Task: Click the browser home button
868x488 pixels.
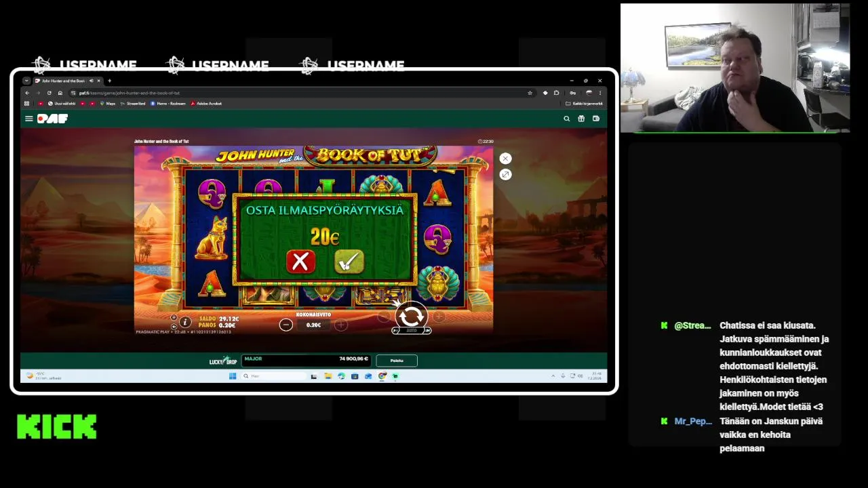Action: [60, 93]
